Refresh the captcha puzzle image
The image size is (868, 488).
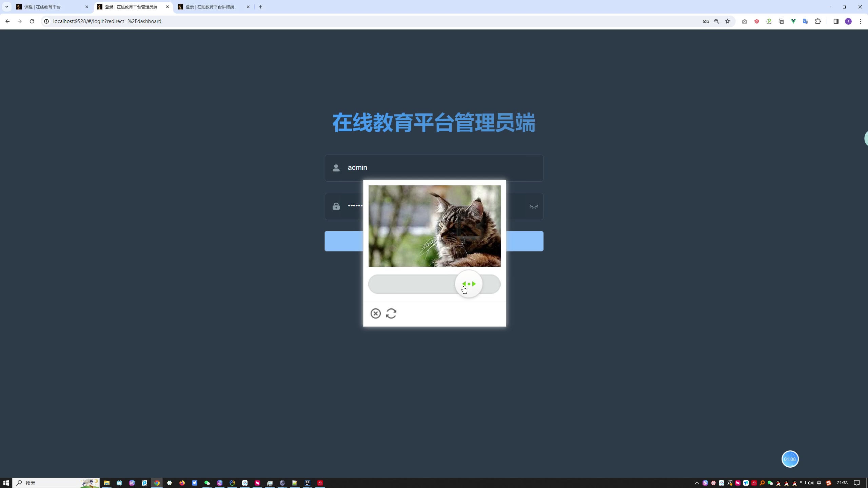(x=391, y=313)
